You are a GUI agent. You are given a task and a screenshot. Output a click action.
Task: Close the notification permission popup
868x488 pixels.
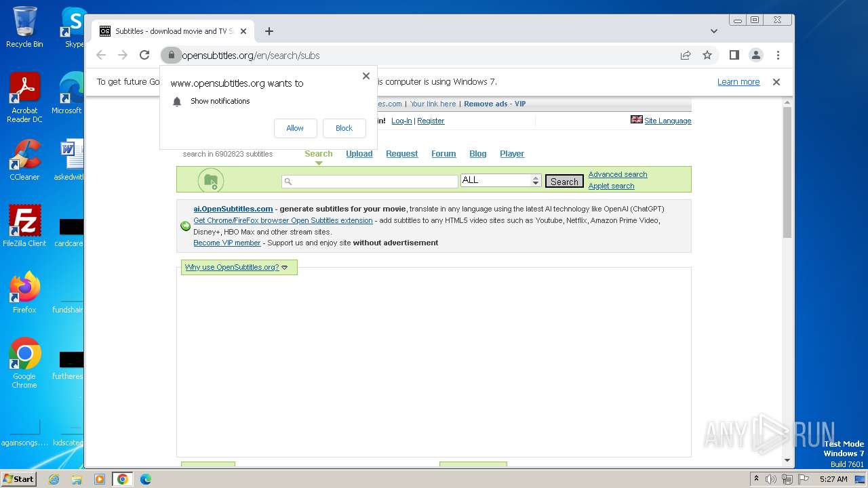pos(366,76)
